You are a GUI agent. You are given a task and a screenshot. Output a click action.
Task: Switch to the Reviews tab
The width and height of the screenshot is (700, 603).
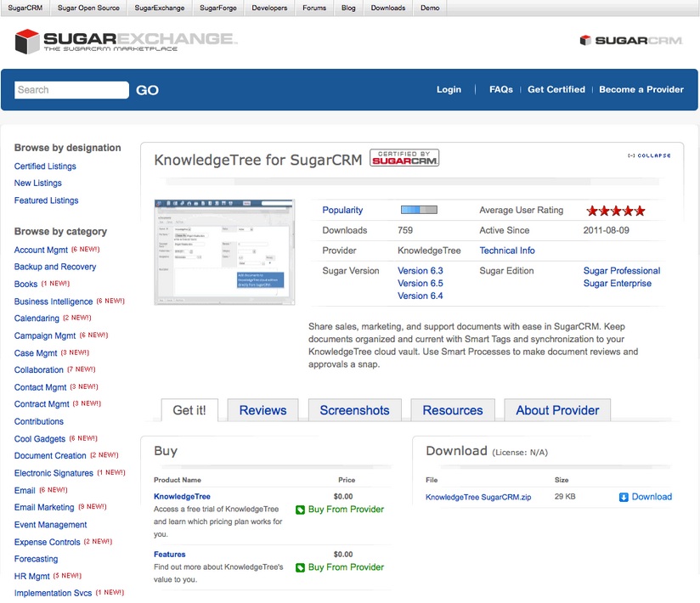point(262,410)
